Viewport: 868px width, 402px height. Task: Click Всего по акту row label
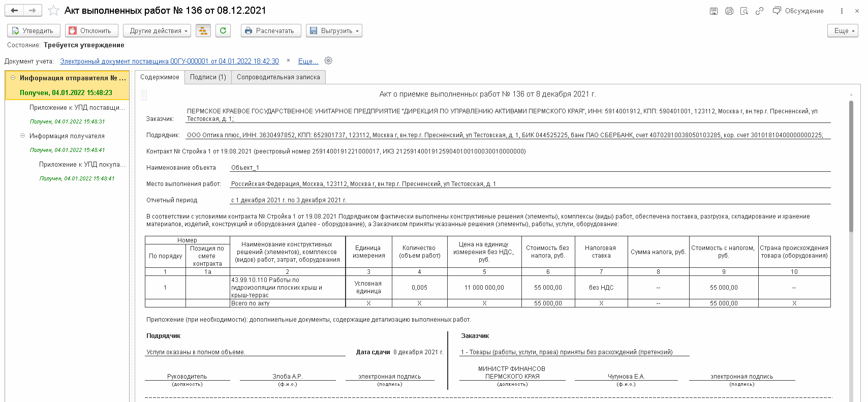click(x=251, y=303)
